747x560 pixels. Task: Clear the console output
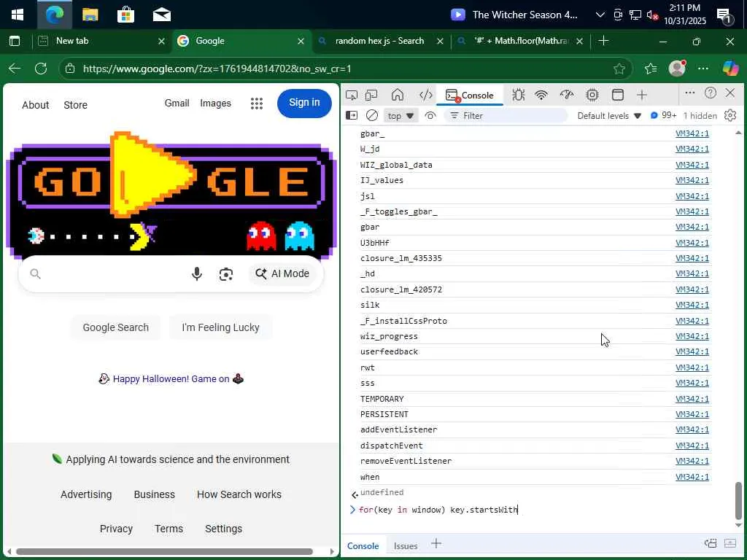(372, 116)
